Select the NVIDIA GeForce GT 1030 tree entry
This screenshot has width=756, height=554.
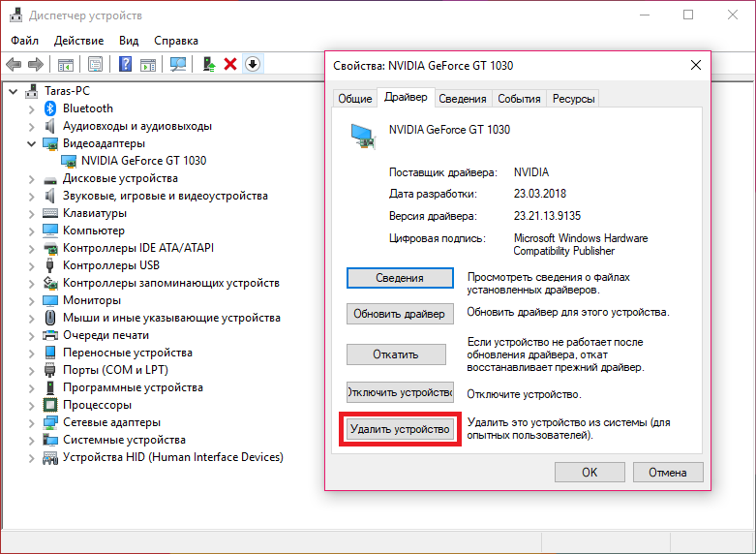143,161
